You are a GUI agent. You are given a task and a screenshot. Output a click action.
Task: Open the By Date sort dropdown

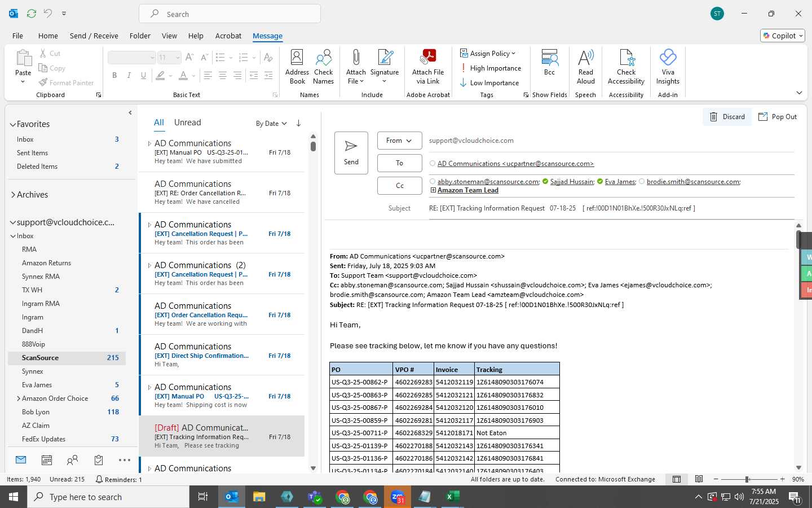(271, 123)
